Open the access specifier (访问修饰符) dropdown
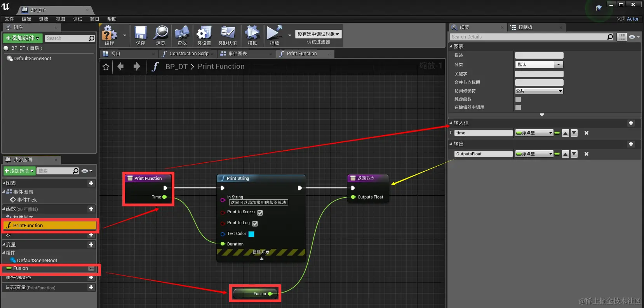This screenshot has height=308, width=644. pyautogui.click(x=539, y=91)
